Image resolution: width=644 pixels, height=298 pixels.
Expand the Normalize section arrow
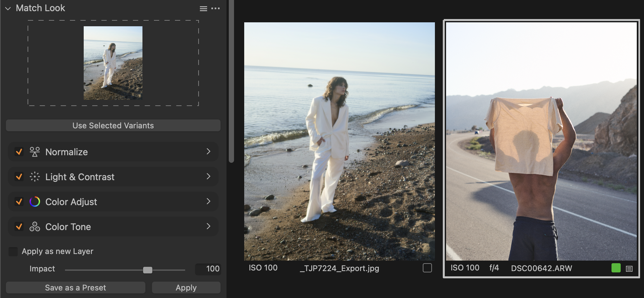pyautogui.click(x=208, y=151)
